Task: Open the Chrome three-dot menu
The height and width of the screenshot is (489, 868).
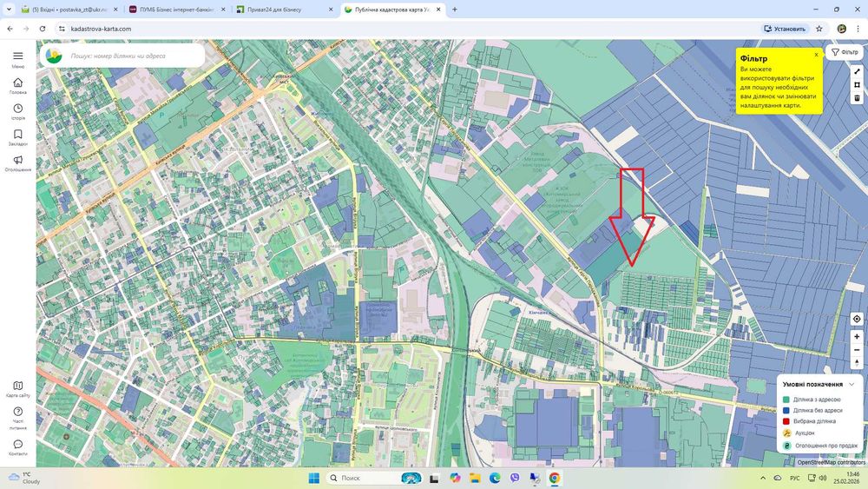Action: pos(858,29)
